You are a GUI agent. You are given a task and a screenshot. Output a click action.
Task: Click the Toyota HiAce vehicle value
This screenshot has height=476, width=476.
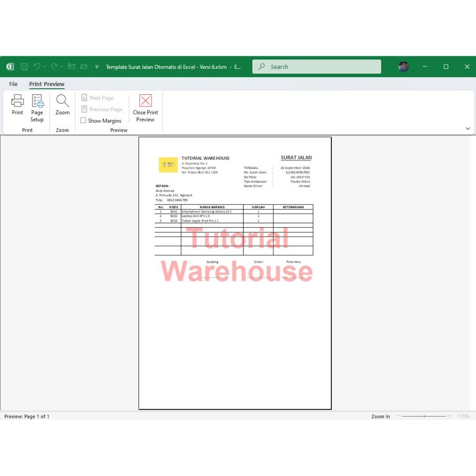[x=300, y=182]
